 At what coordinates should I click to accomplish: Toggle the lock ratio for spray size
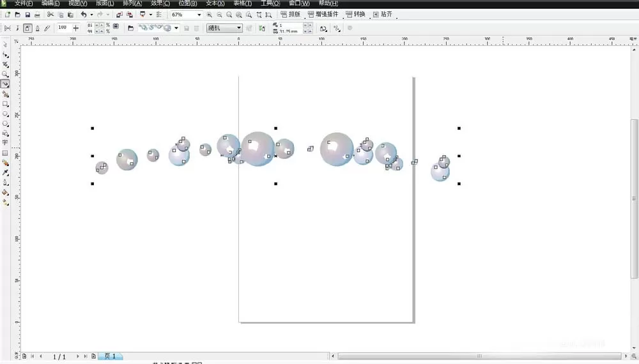point(116,26)
